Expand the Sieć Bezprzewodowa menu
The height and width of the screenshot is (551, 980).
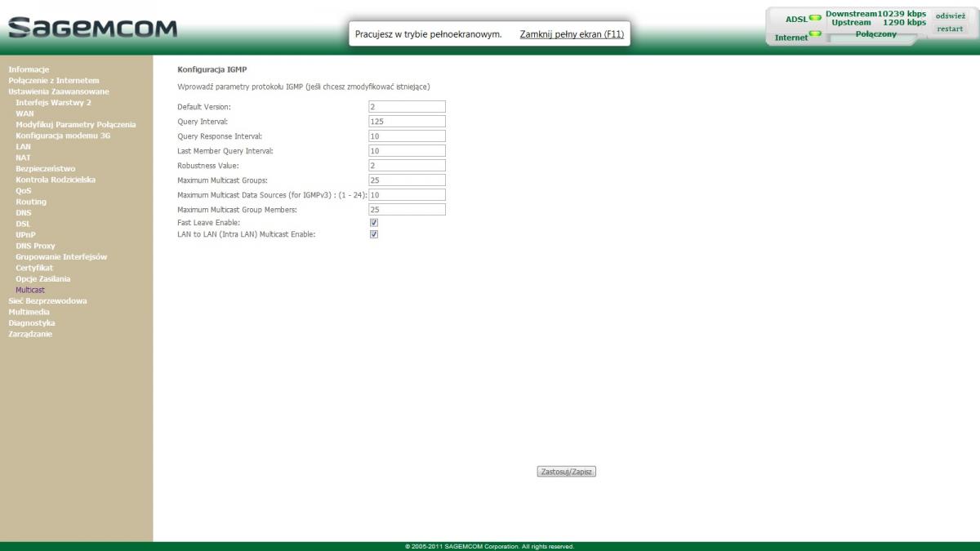click(x=47, y=300)
